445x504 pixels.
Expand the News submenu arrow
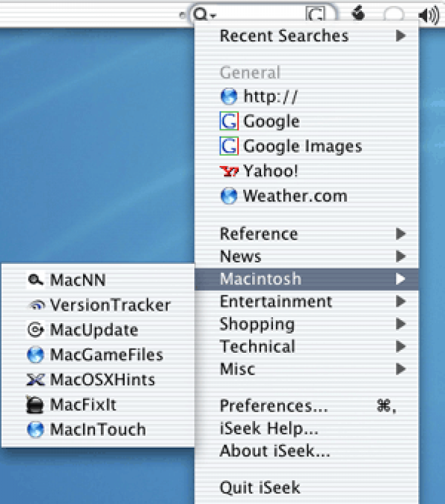(401, 256)
